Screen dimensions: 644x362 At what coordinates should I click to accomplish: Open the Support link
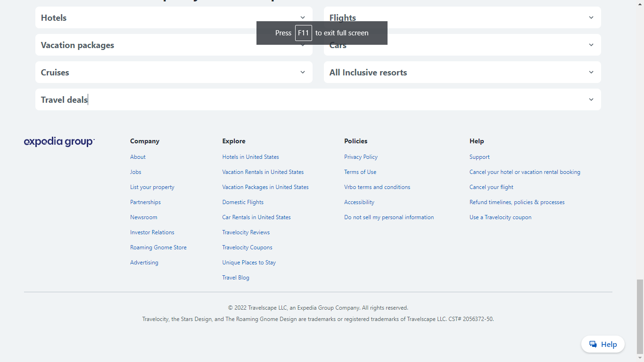(x=479, y=157)
